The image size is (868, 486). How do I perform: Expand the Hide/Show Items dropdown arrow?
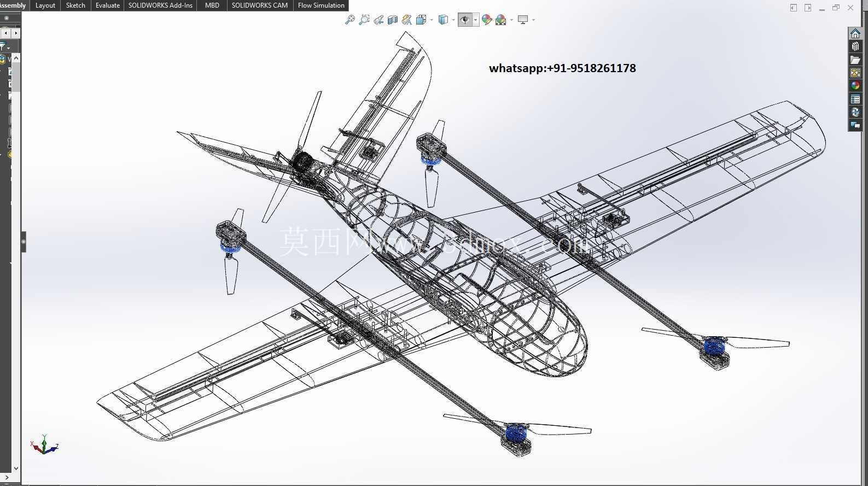(x=476, y=20)
